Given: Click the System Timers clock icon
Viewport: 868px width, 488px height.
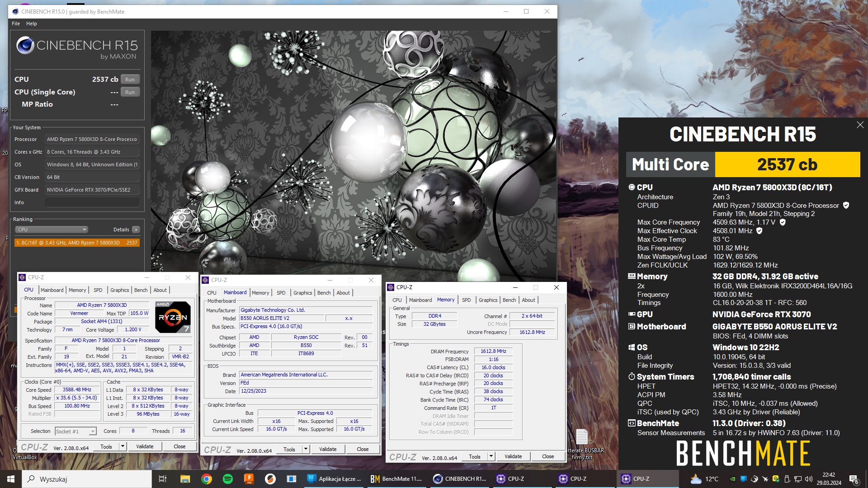Looking at the screenshot, I should pyautogui.click(x=632, y=376).
